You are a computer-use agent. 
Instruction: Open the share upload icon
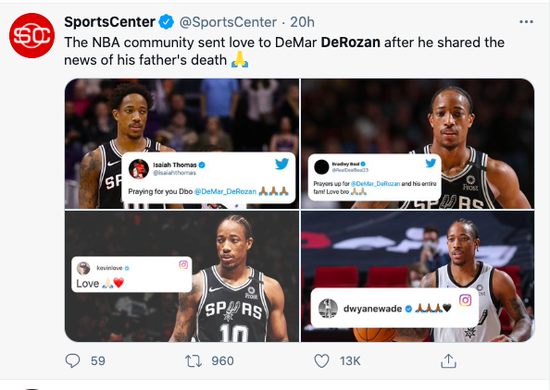coord(448,361)
